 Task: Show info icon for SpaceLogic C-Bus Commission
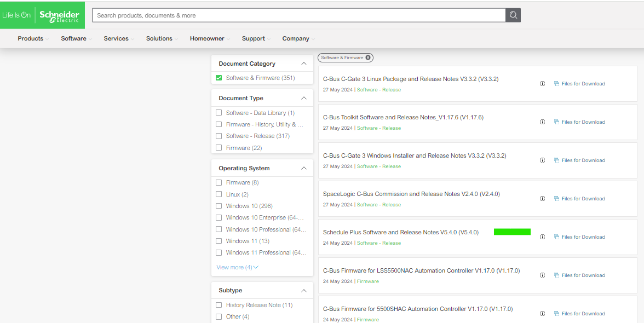click(x=542, y=199)
